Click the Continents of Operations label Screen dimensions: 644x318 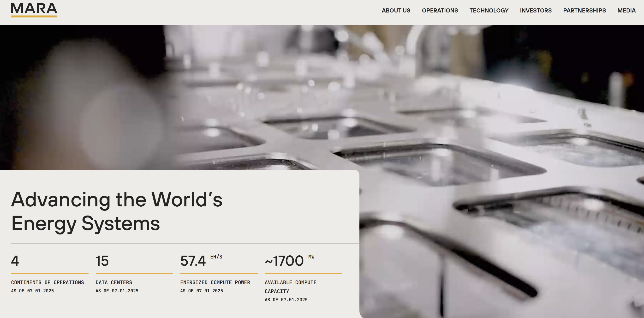point(48,282)
